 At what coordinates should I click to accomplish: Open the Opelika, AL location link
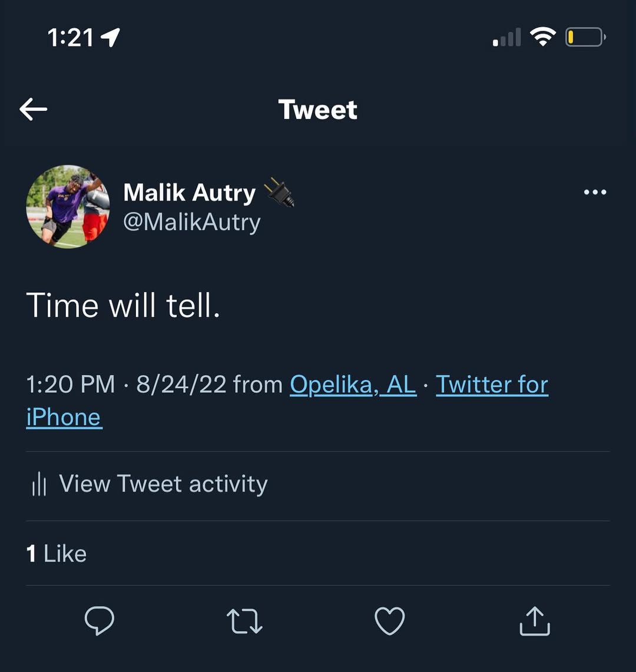[x=353, y=385]
